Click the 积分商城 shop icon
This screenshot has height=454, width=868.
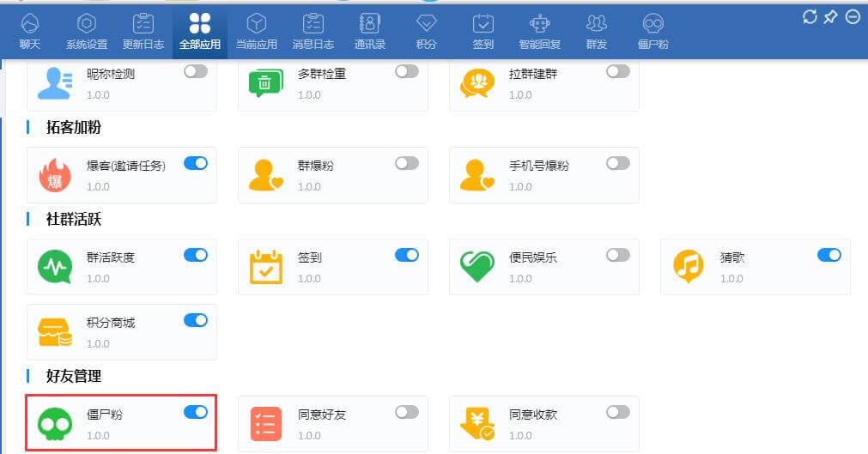tap(54, 332)
